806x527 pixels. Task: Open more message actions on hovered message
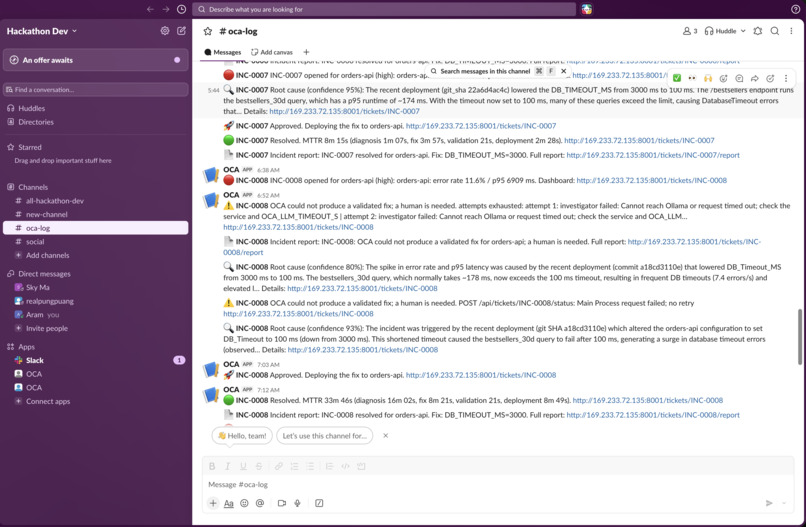(x=785, y=78)
